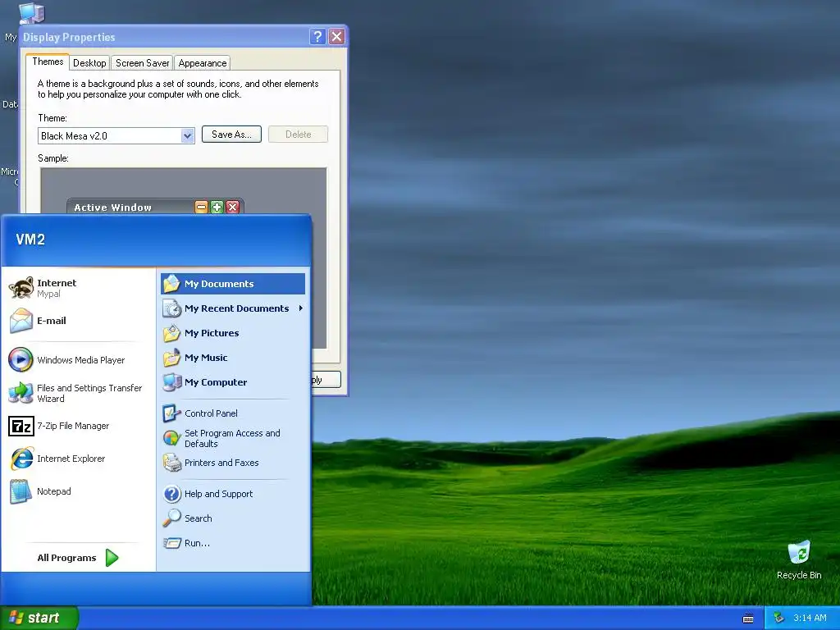Click the sample Active Window green plus icon
Image resolution: width=840 pixels, height=630 pixels.
[x=217, y=207]
